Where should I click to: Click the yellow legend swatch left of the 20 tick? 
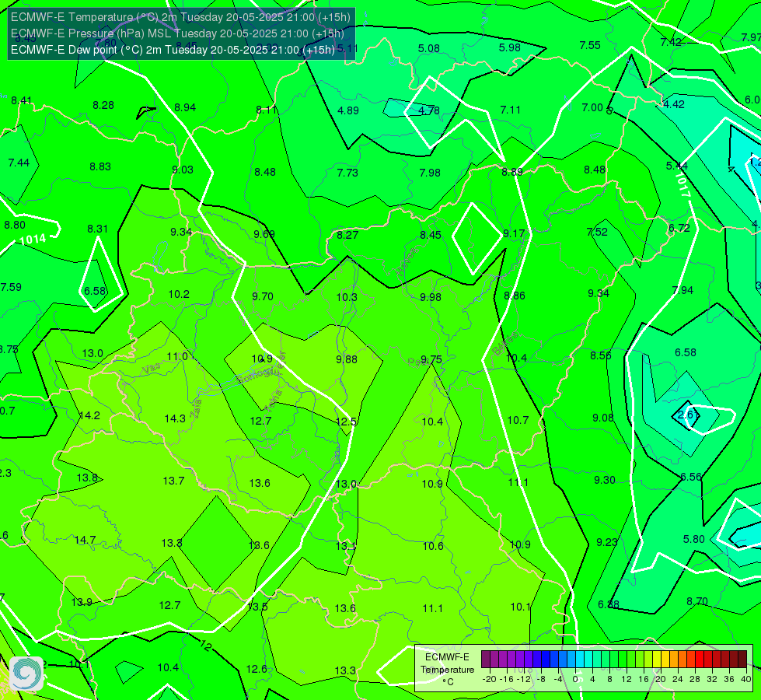click(x=657, y=660)
